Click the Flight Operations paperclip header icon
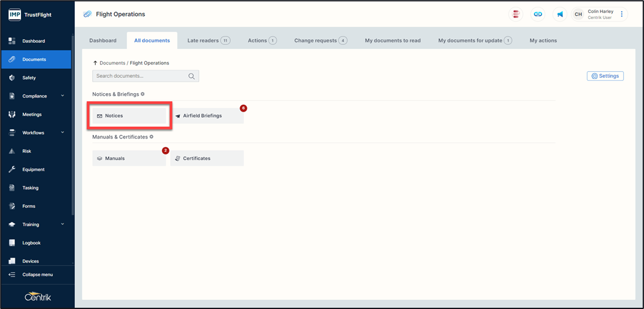Image resolution: width=644 pixels, height=309 pixels. [87, 14]
